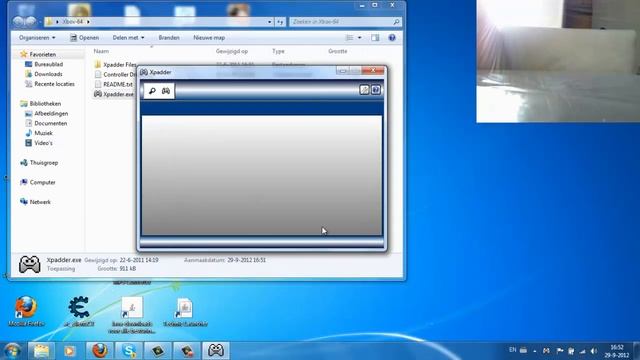Image resolution: width=640 pixels, height=360 pixels.
Task: Select the Controller file in the Explorer list
Action: (x=115, y=75)
